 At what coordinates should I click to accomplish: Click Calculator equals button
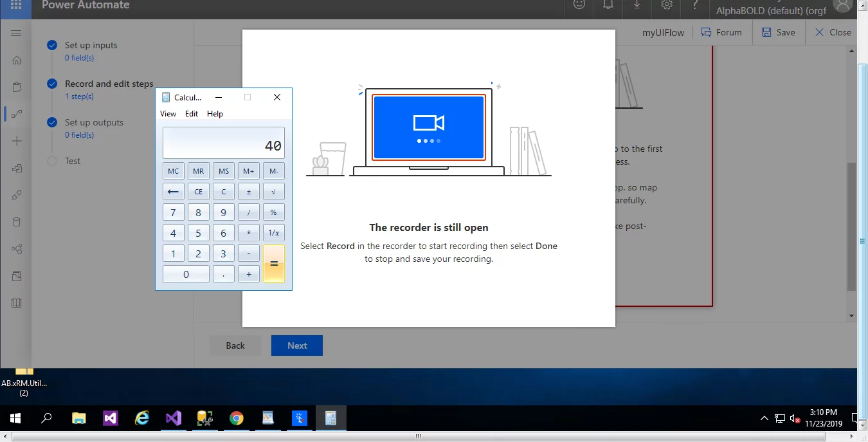pyautogui.click(x=274, y=264)
